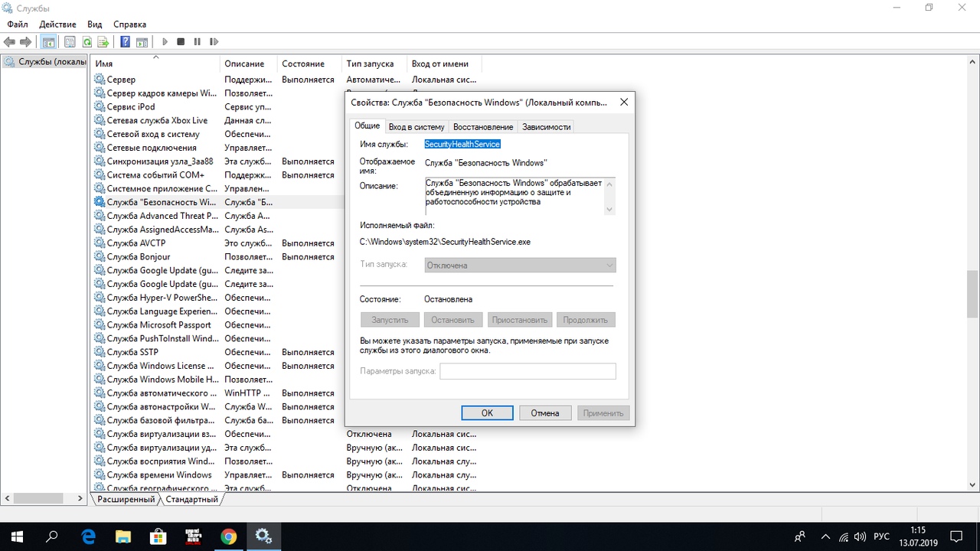Image resolution: width=980 pixels, height=551 pixels.
Task: Click the gear icon of Сервис iPod
Action: (100, 107)
